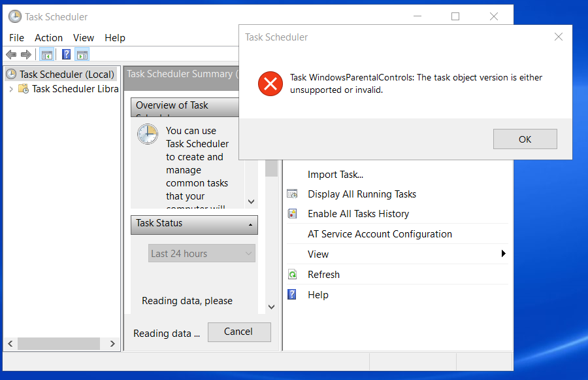Click the Forward arrow toolbar icon
Screen dimensions: 588x380
pyautogui.click(x=26, y=55)
